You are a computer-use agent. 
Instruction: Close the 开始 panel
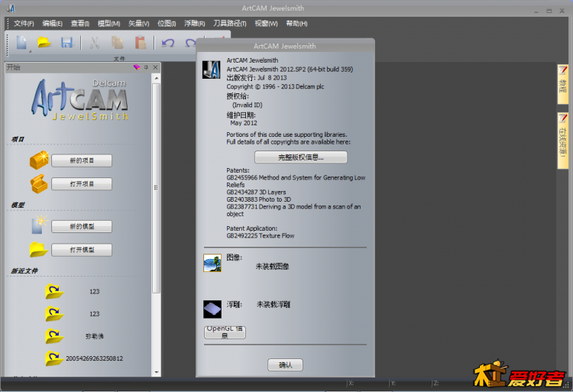tap(155, 67)
